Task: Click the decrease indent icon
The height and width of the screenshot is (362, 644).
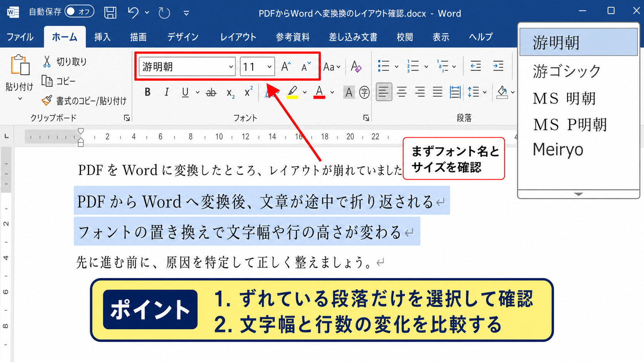Action: point(476,66)
